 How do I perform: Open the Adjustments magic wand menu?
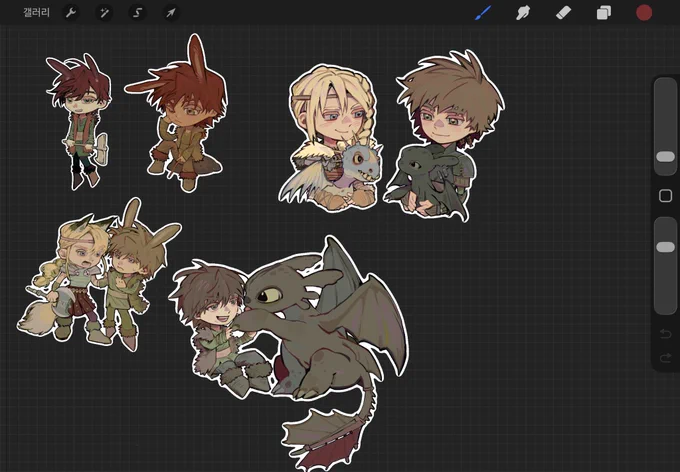[x=104, y=13]
